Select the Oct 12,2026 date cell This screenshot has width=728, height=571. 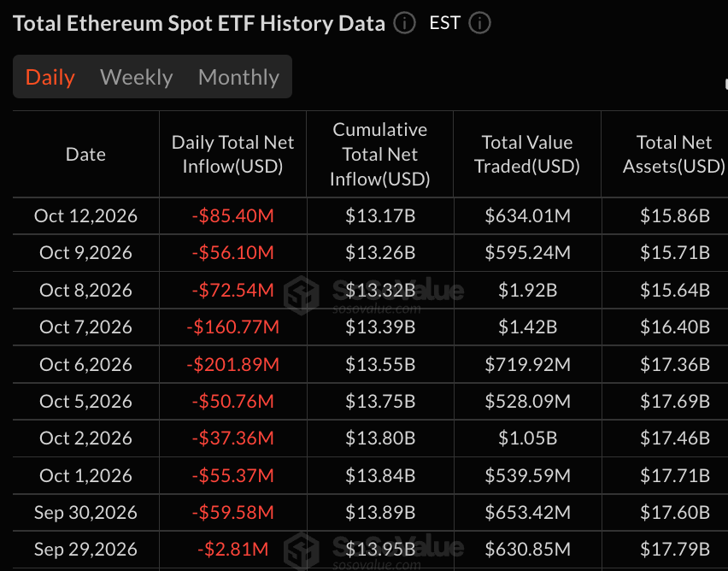coord(86,215)
